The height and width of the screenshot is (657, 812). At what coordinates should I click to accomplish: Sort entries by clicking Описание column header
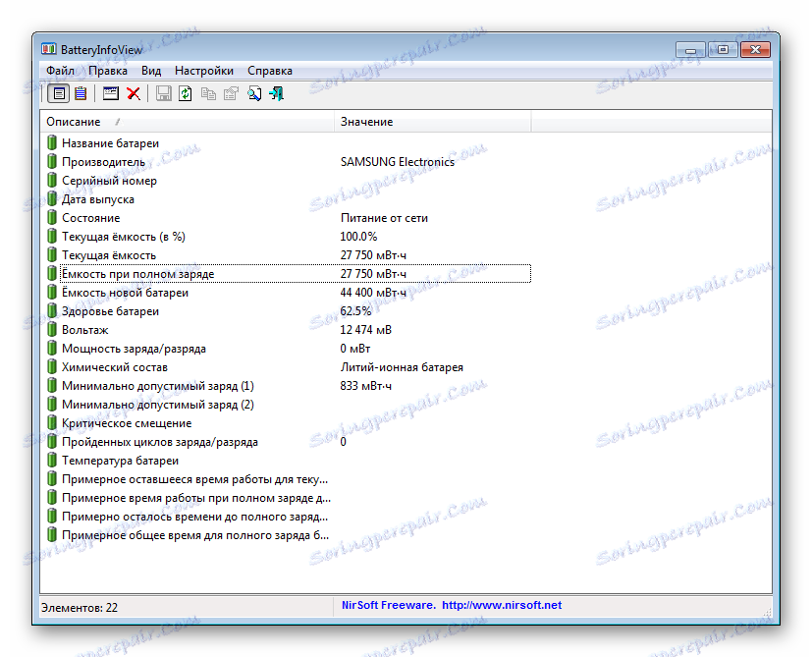pos(74,121)
